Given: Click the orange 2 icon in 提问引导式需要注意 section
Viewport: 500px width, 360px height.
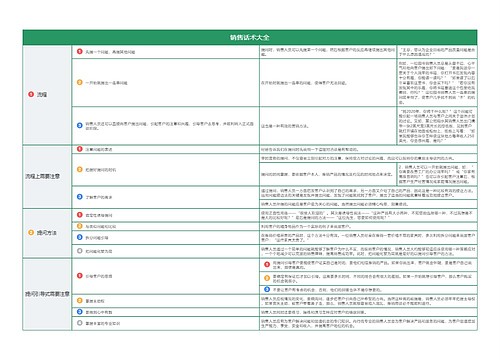Looking at the screenshot, I should [x=80, y=300].
